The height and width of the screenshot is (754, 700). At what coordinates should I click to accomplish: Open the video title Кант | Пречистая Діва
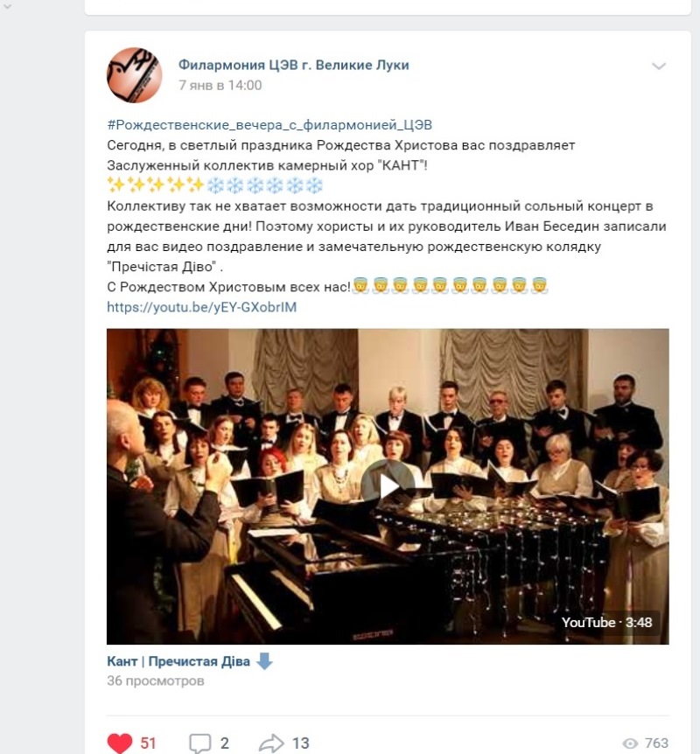tap(178, 661)
